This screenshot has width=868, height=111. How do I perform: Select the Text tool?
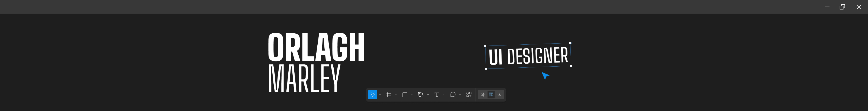pos(436,95)
